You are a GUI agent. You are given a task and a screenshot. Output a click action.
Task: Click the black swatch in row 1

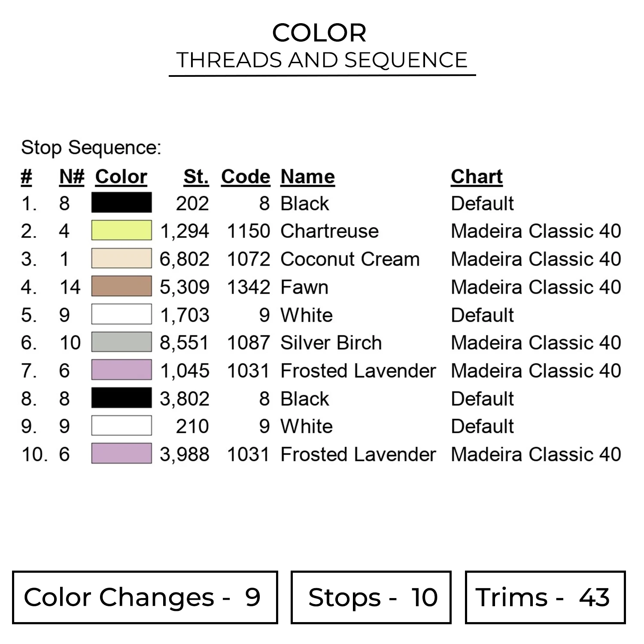[x=122, y=203]
